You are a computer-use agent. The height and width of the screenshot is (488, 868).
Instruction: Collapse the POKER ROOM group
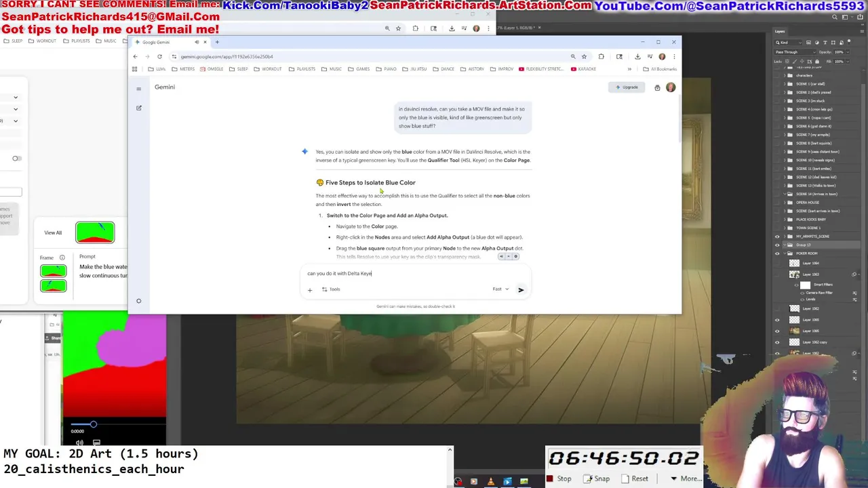coord(785,253)
